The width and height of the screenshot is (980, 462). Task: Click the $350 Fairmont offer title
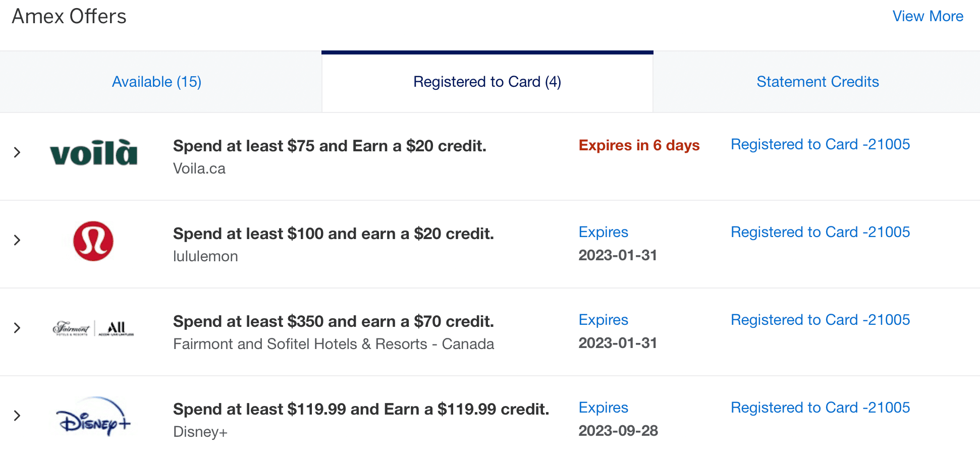coord(333,321)
